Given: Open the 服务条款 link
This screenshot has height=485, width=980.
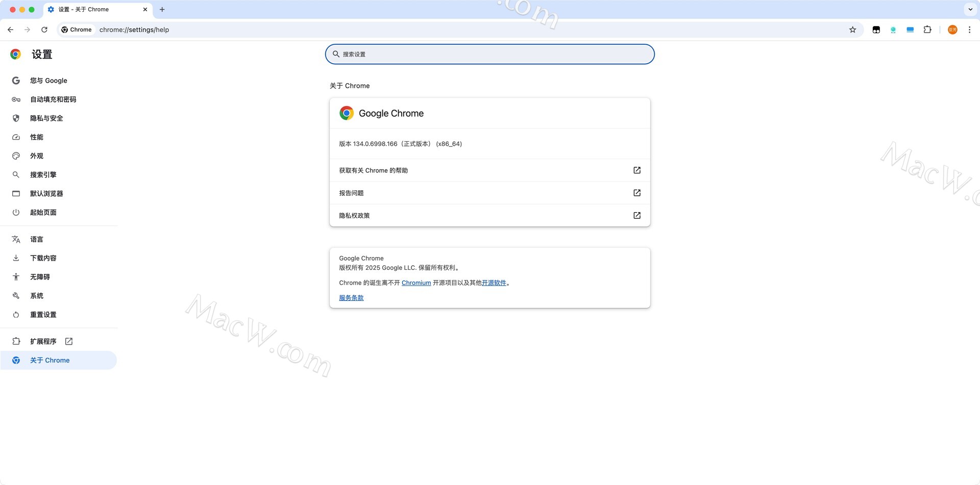Looking at the screenshot, I should pyautogui.click(x=351, y=298).
